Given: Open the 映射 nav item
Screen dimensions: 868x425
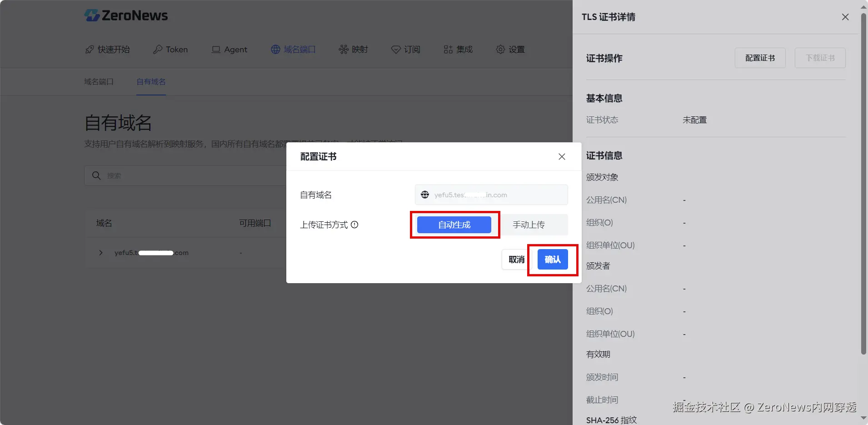Looking at the screenshot, I should 353,50.
